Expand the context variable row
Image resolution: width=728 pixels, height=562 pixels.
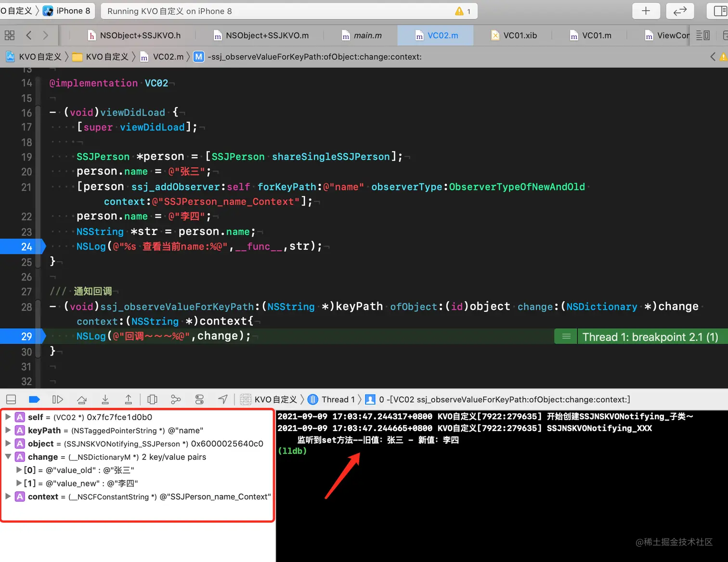pos(8,496)
